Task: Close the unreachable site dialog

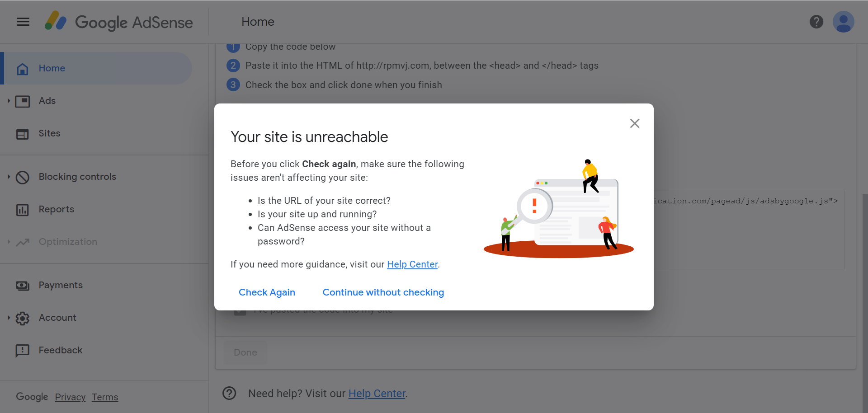Action: click(x=635, y=123)
